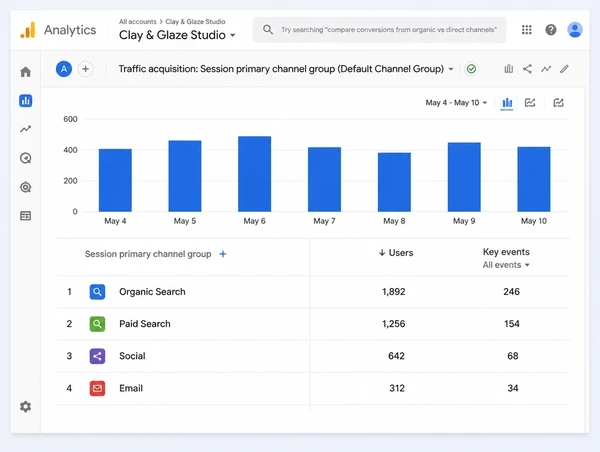Open the trending line sidebar icon

click(x=26, y=129)
